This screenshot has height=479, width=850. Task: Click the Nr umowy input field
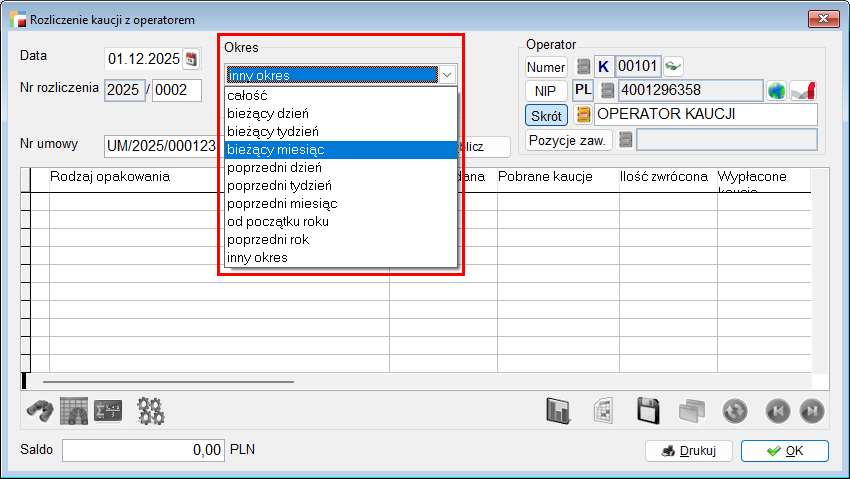click(x=160, y=146)
